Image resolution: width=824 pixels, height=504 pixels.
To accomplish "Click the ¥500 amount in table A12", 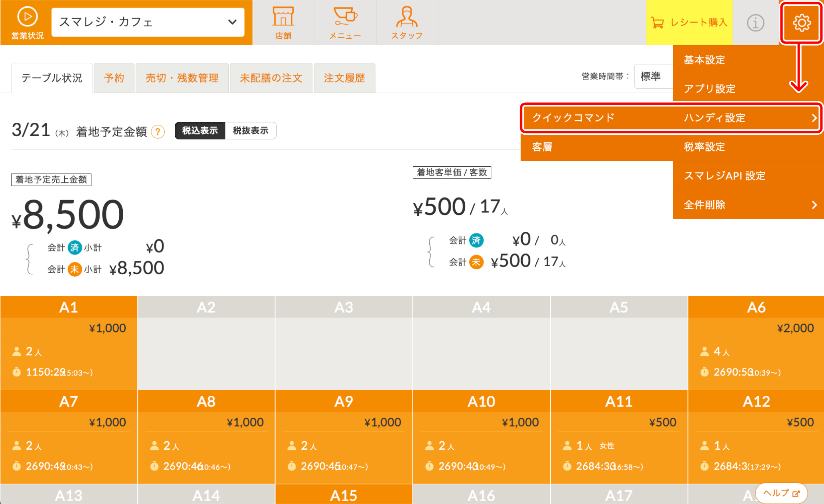I will point(800,422).
